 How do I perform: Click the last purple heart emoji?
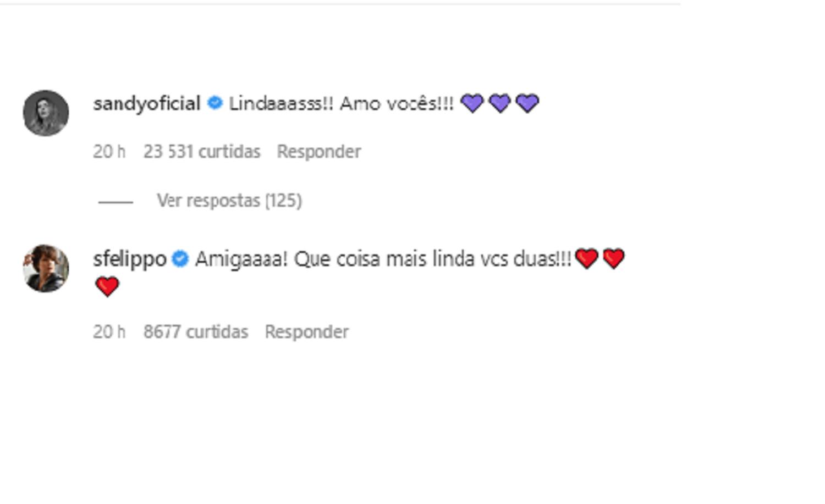[527, 103]
